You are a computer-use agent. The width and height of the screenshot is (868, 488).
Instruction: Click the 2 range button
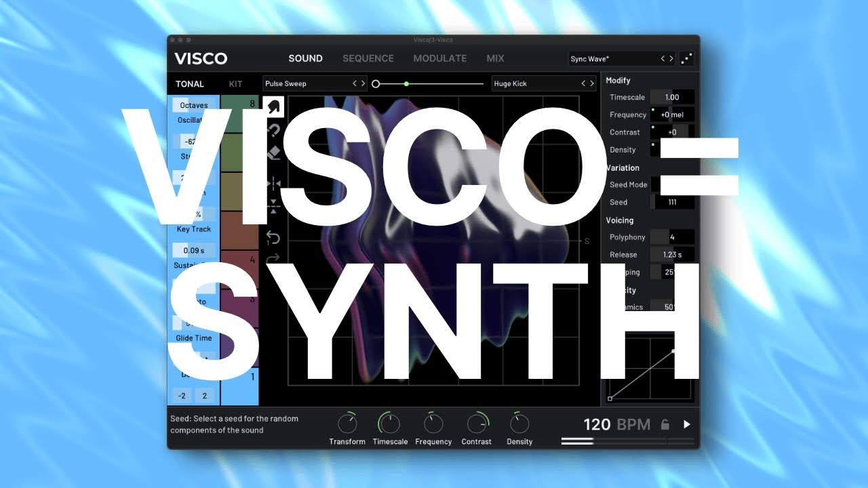(x=203, y=396)
